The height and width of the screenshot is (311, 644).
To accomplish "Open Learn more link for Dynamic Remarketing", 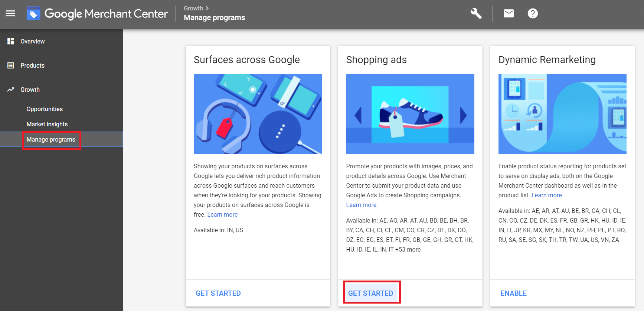I will click(546, 195).
